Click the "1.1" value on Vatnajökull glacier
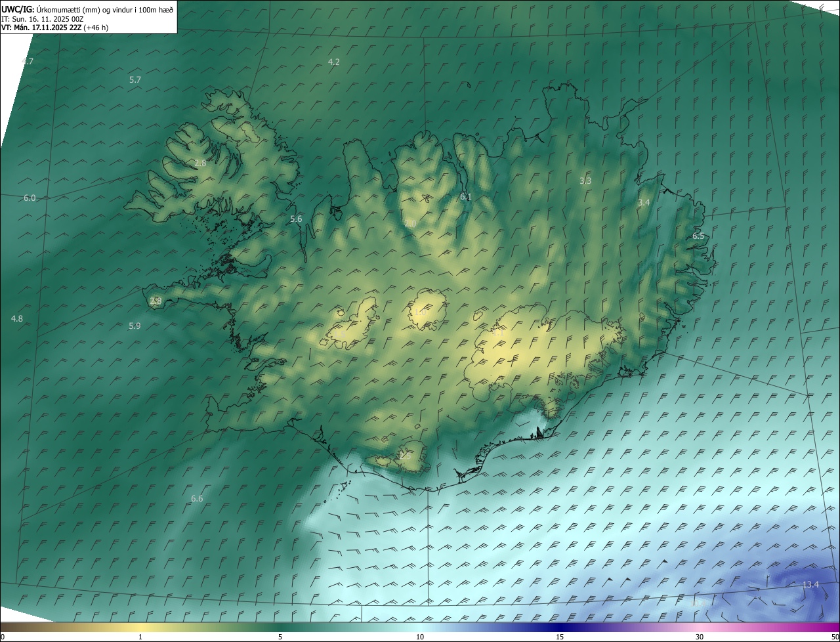Viewport: 840px width, 642px height. (x=499, y=332)
